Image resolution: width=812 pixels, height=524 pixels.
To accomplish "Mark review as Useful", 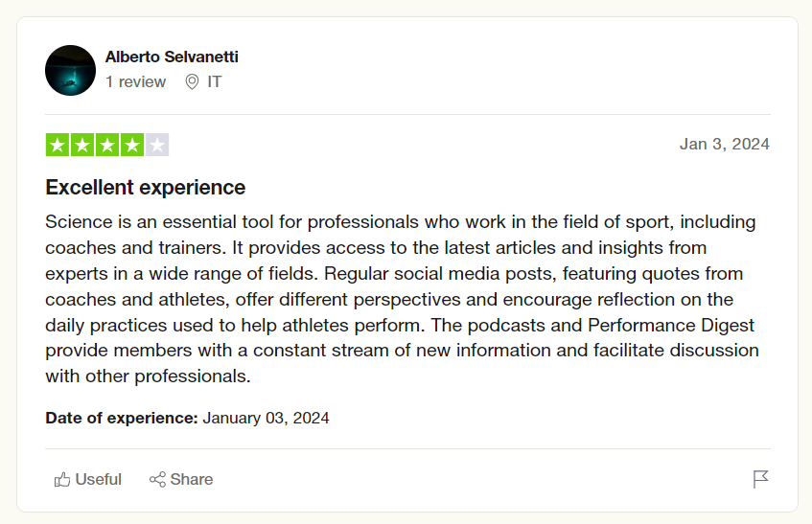I will click(x=88, y=480).
